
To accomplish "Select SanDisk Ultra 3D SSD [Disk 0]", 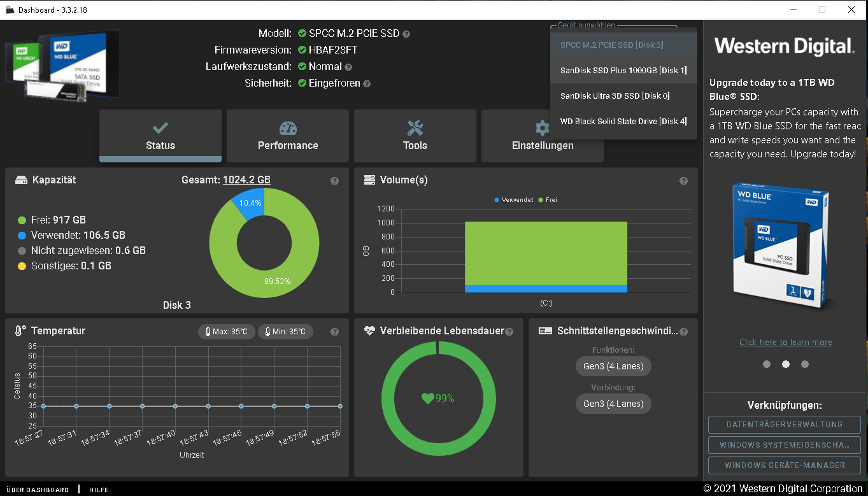I will [x=623, y=96].
